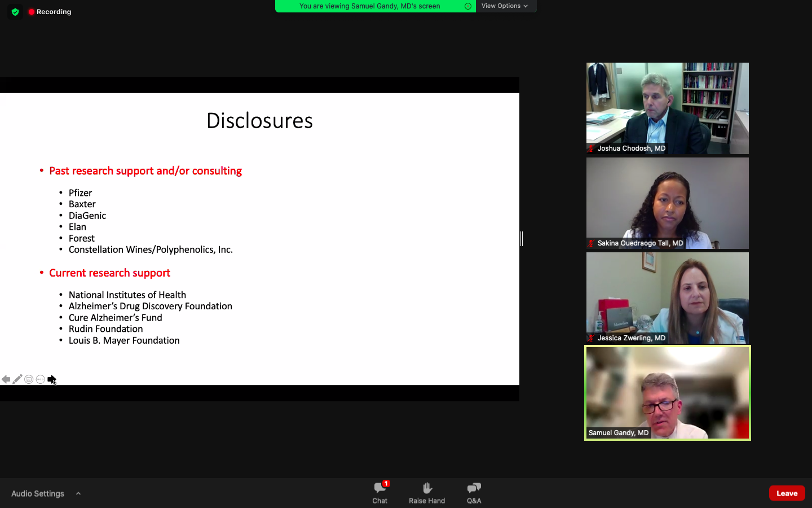The width and height of the screenshot is (812, 508).
Task: Open Audio Settings
Action: pyautogui.click(x=38, y=493)
